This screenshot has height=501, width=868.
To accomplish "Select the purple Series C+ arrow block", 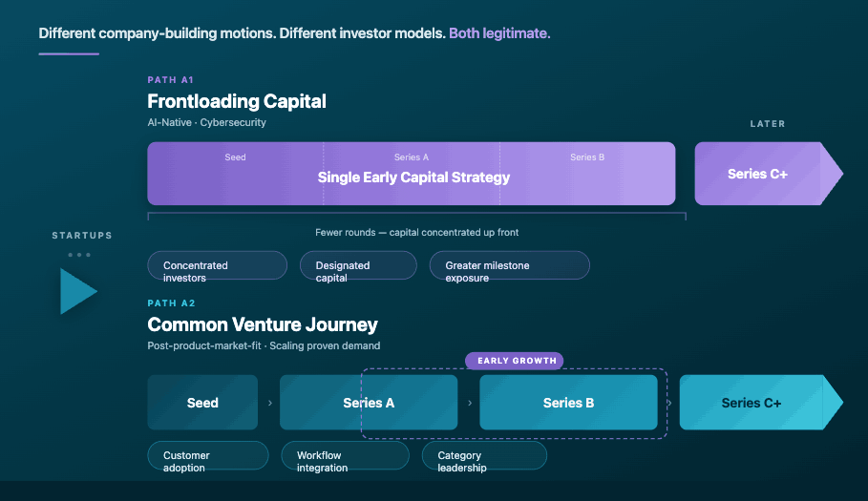I will [769, 174].
